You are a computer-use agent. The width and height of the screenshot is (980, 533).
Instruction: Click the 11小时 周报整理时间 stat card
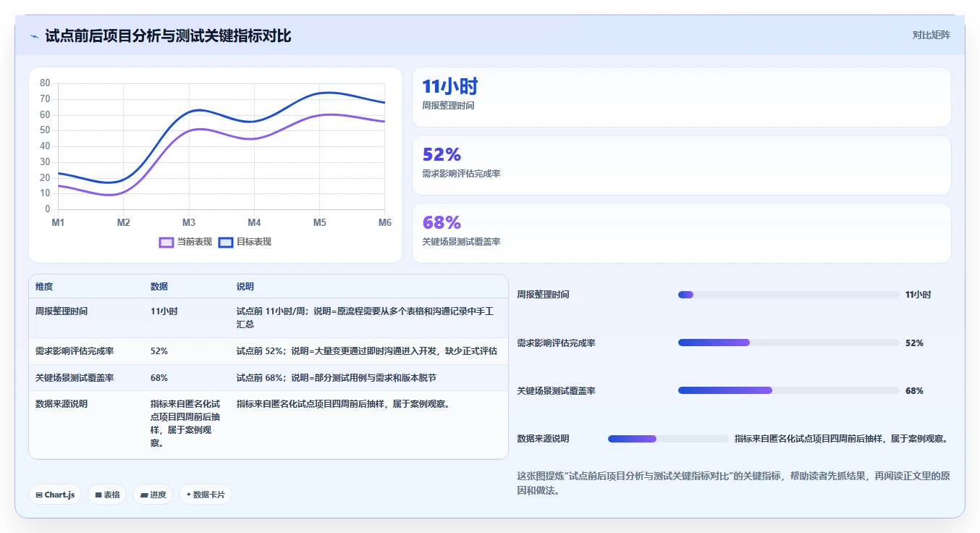pyautogui.click(x=681, y=97)
